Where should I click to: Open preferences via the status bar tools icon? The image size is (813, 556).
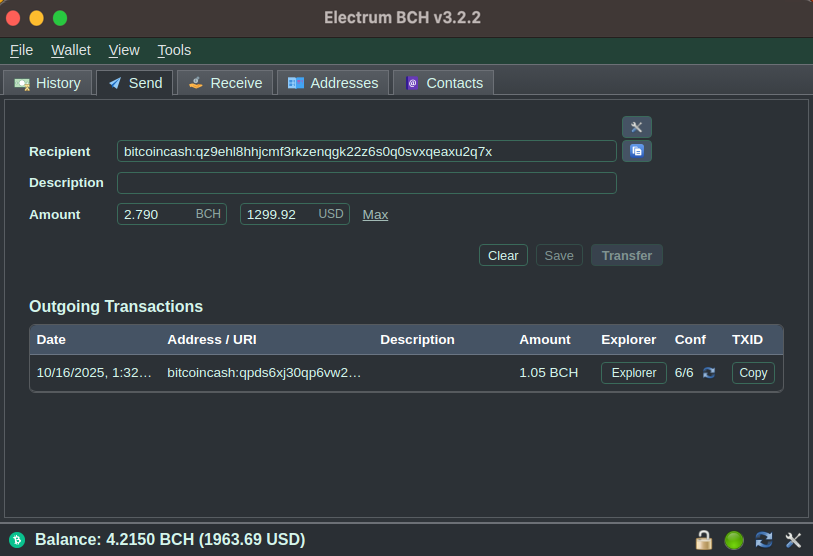coord(794,540)
